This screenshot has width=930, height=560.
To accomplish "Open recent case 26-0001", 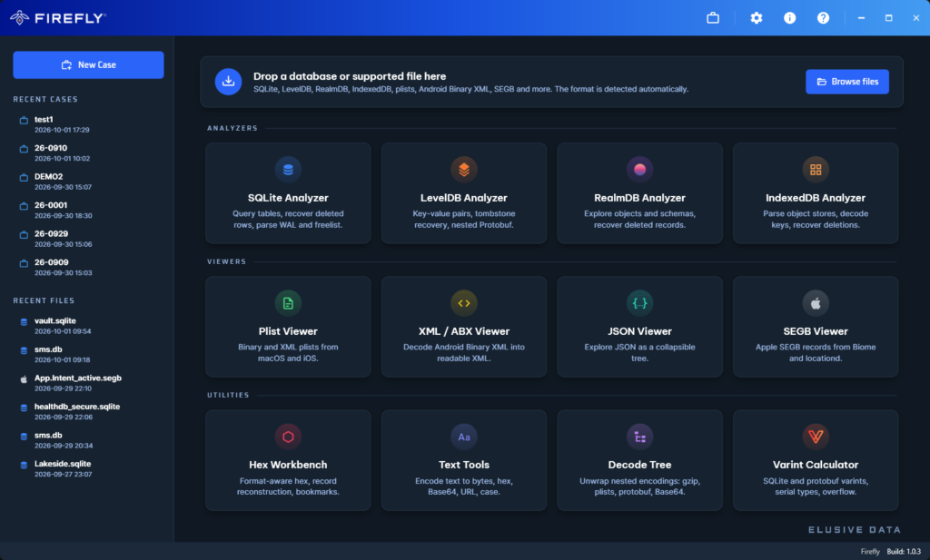I will point(88,210).
